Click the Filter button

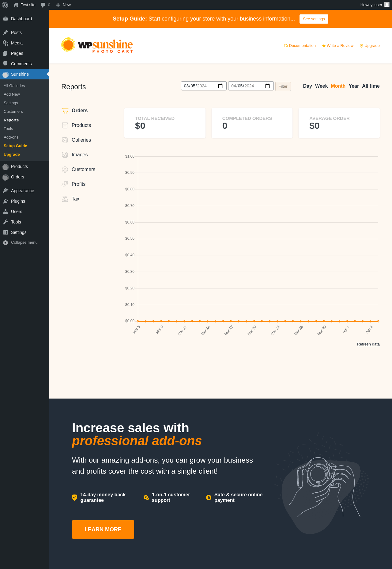point(283,86)
